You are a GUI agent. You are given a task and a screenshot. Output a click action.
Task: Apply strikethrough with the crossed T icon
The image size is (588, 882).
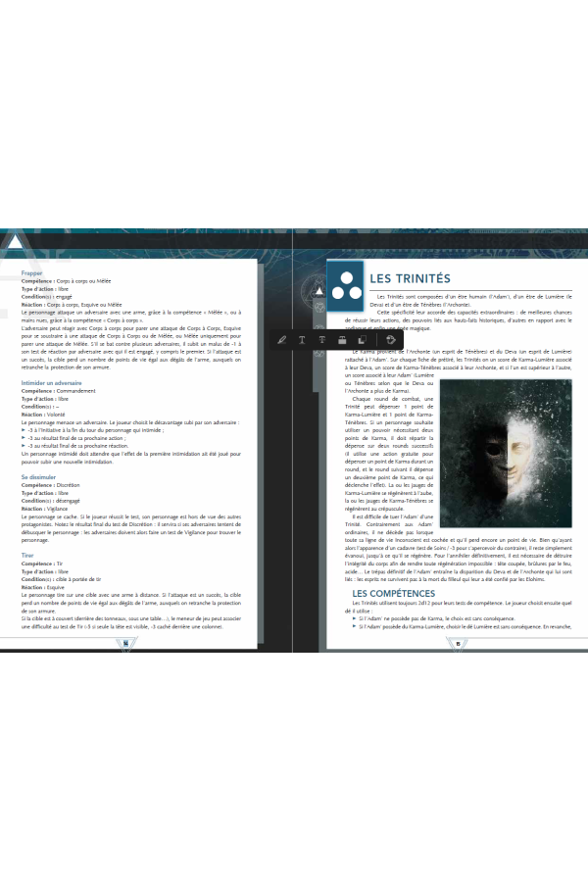coord(321,339)
